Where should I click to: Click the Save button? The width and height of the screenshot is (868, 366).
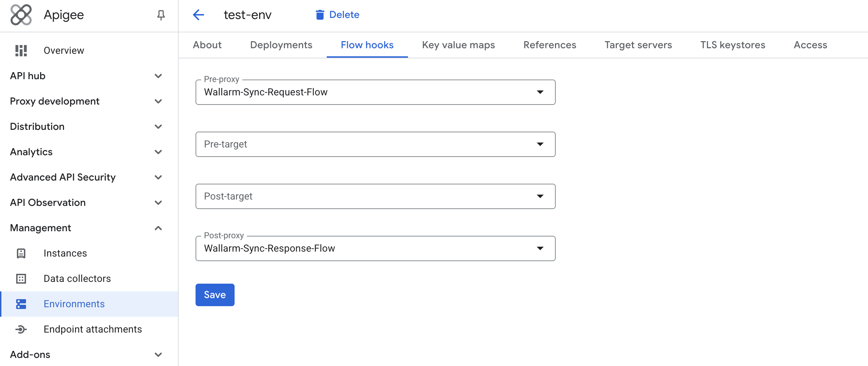coord(215,295)
